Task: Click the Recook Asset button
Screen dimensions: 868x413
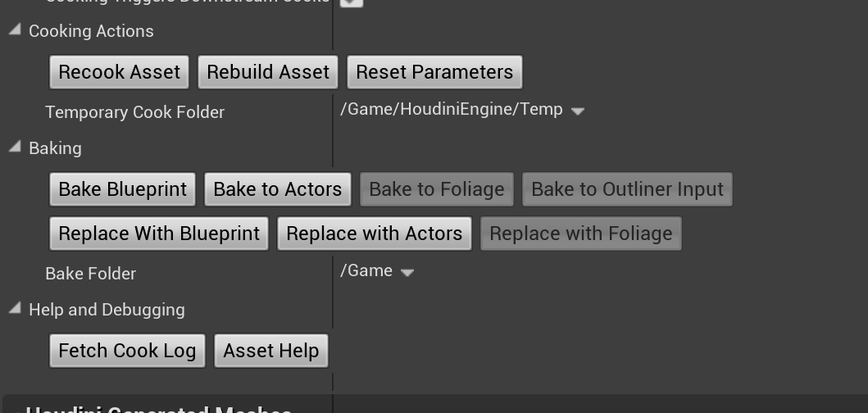Action: click(x=119, y=72)
